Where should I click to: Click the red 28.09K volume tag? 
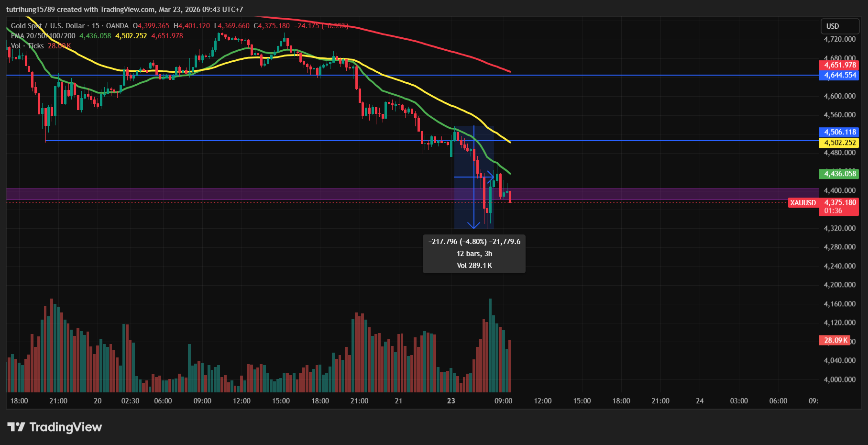[835, 340]
